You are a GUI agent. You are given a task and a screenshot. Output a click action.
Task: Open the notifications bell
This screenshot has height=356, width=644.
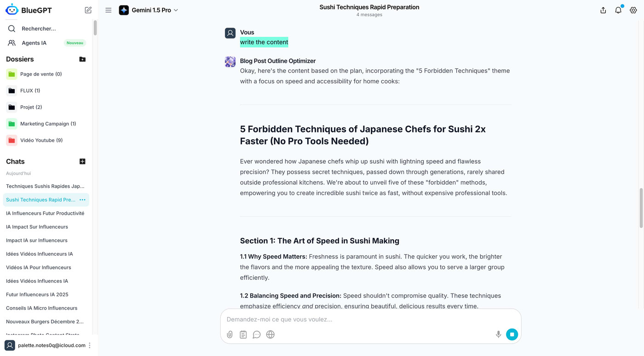pyautogui.click(x=618, y=10)
